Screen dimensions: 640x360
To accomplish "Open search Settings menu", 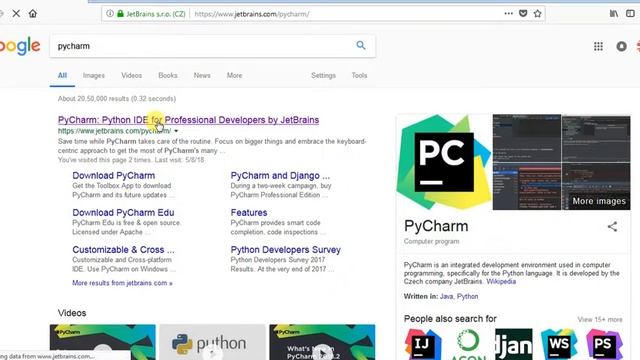I will (323, 76).
